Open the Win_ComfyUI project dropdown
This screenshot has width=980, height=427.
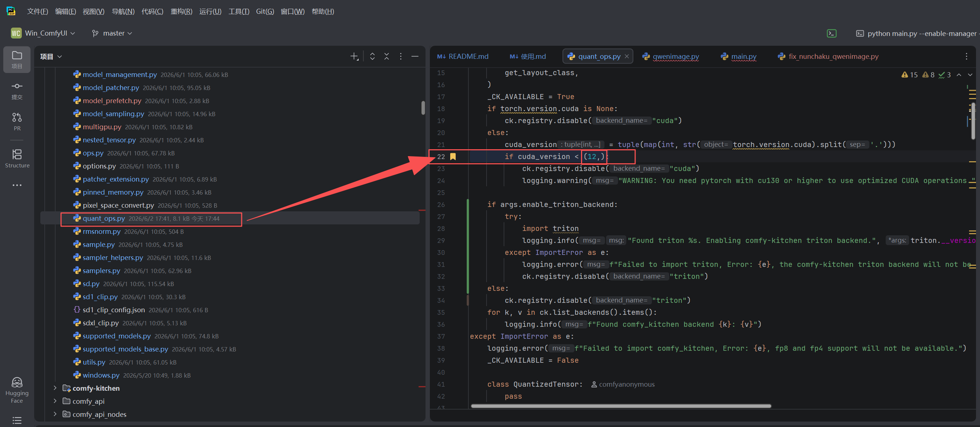click(x=43, y=33)
